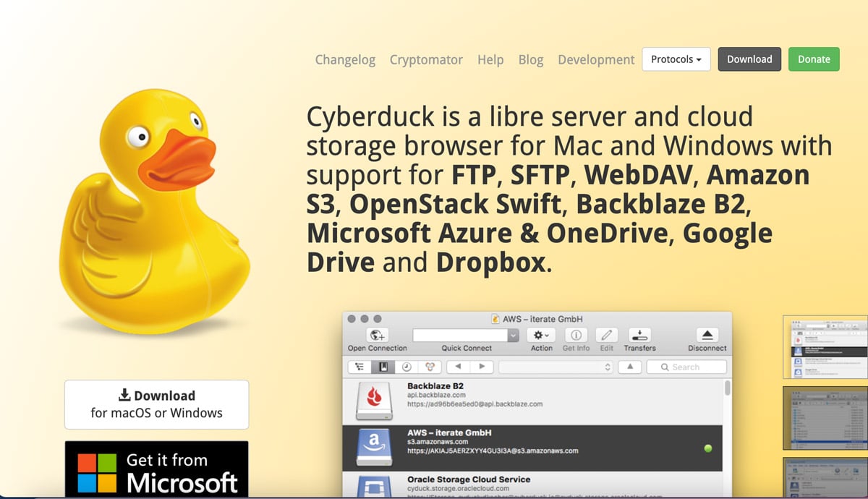Click the s3.amazonaws.com hostname text

click(438, 441)
